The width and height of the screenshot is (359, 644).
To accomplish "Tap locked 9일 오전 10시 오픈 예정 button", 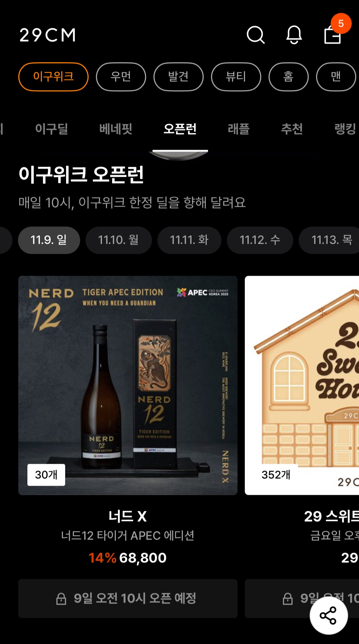I will (x=128, y=598).
